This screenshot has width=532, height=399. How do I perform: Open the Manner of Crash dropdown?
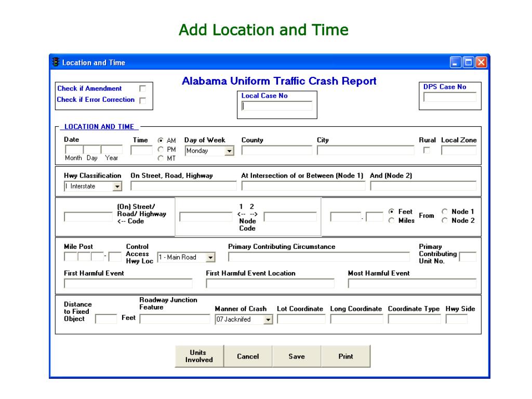[268, 320]
